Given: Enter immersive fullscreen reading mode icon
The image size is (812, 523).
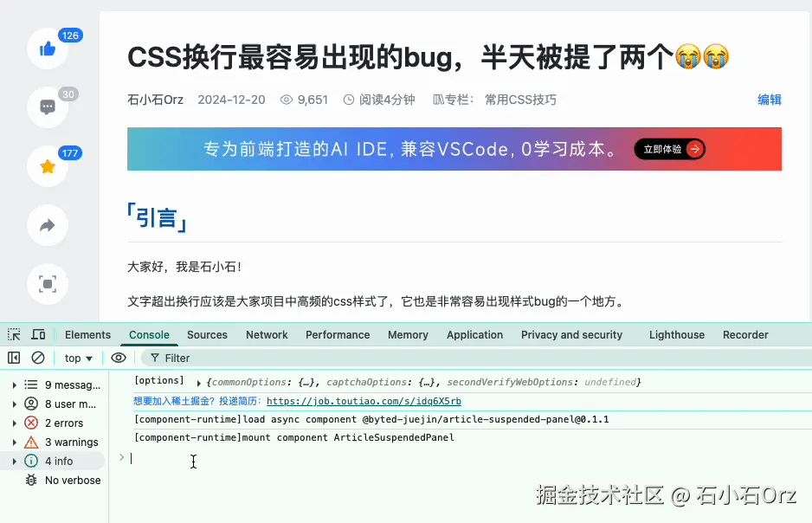Looking at the screenshot, I should tap(47, 284).
